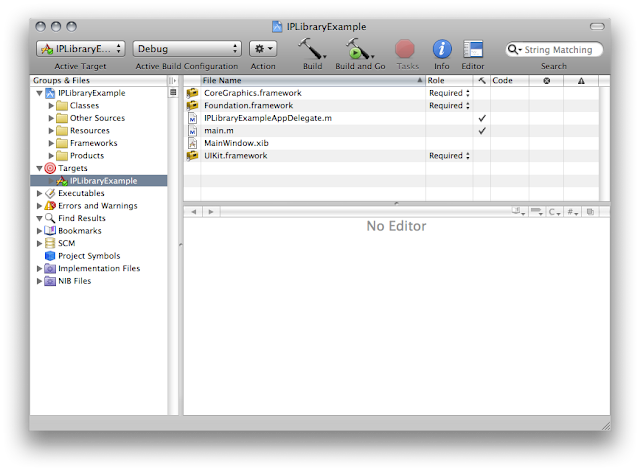Click the Build hammer icon

[312, 49]
